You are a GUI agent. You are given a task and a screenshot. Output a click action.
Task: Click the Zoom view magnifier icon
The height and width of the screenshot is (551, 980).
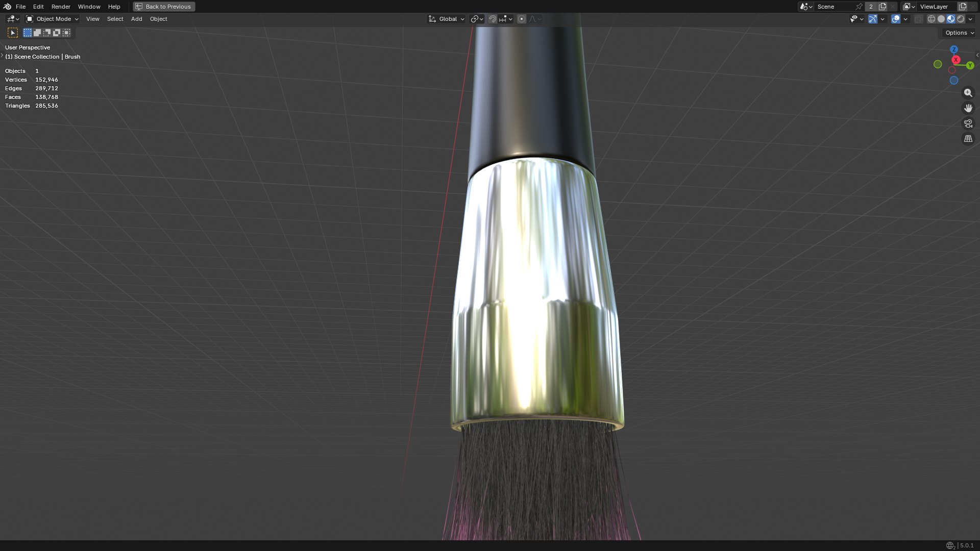[968, 93]
